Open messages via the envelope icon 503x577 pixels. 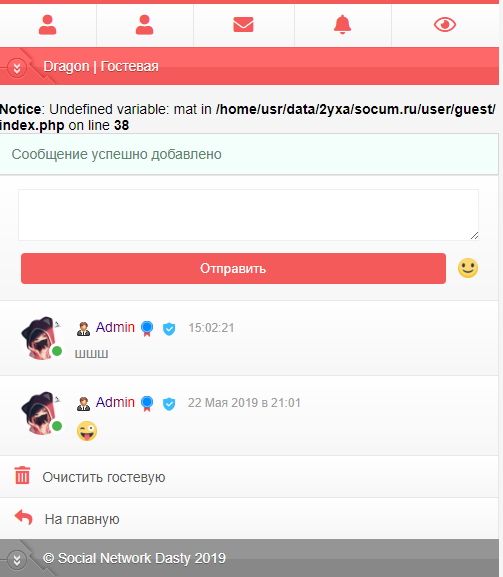click(243, 25)
